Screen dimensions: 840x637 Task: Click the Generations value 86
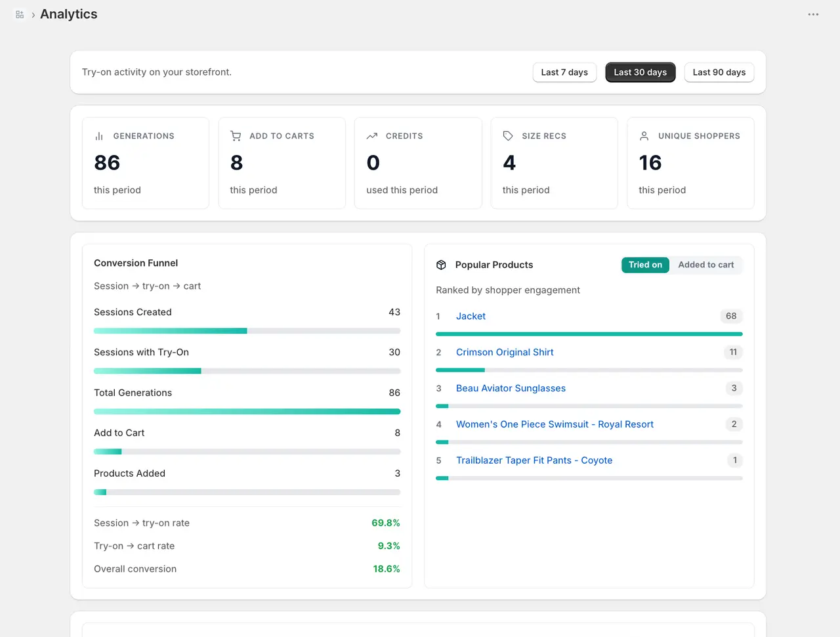pos(107,162)
